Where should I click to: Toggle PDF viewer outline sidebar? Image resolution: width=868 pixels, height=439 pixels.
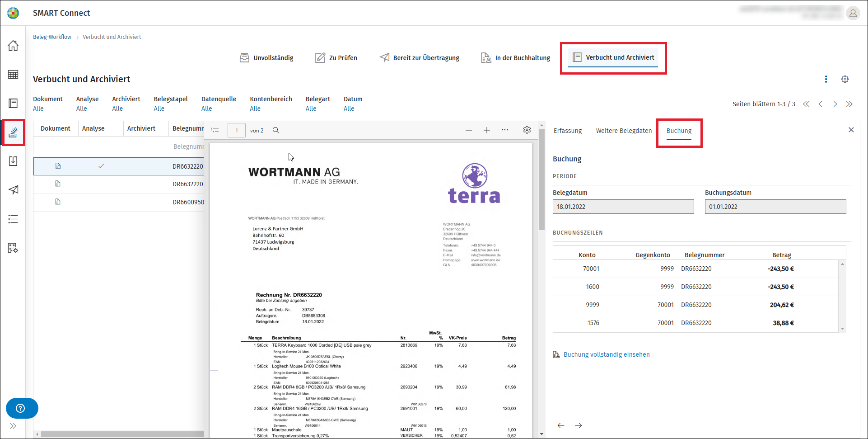[x=215, y=130]
